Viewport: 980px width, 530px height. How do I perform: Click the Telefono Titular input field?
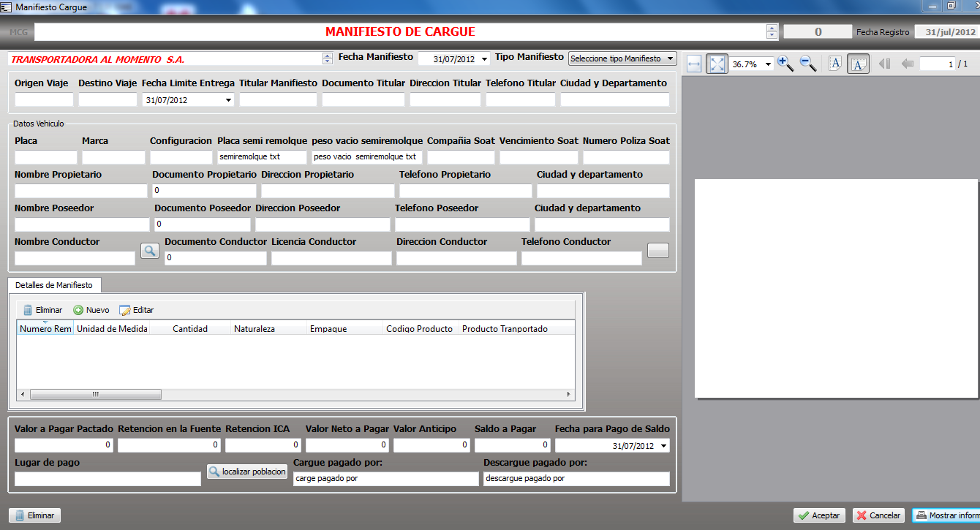(521, 99)
